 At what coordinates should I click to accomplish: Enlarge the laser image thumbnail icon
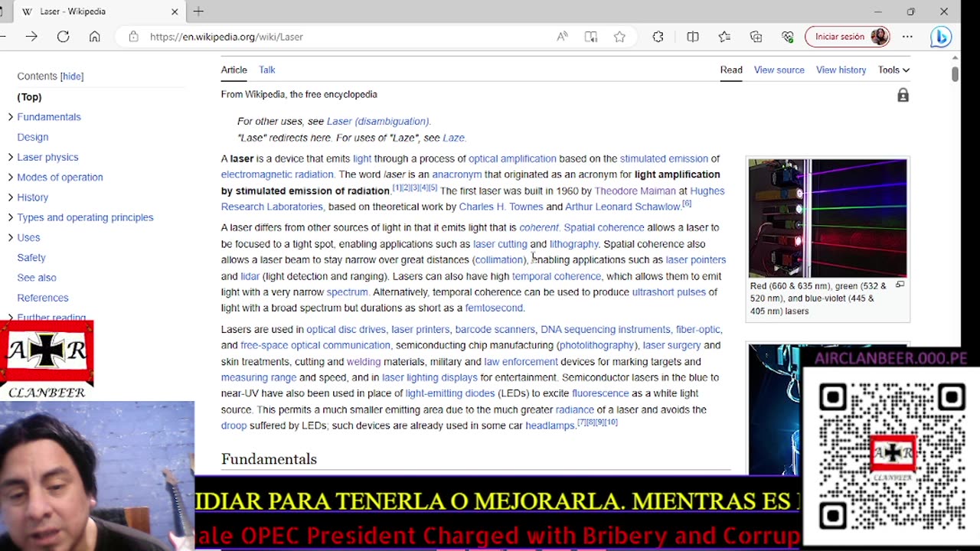tap(900, 285)
